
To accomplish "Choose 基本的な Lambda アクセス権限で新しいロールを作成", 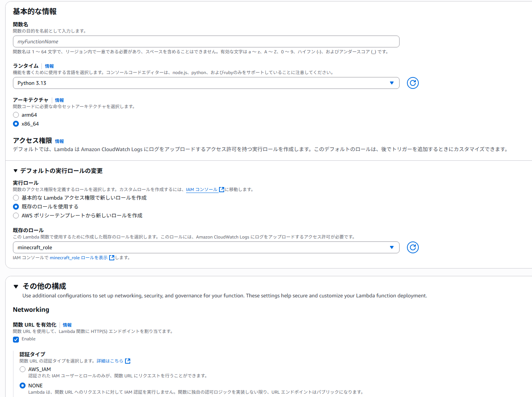I will click(16, 198).
